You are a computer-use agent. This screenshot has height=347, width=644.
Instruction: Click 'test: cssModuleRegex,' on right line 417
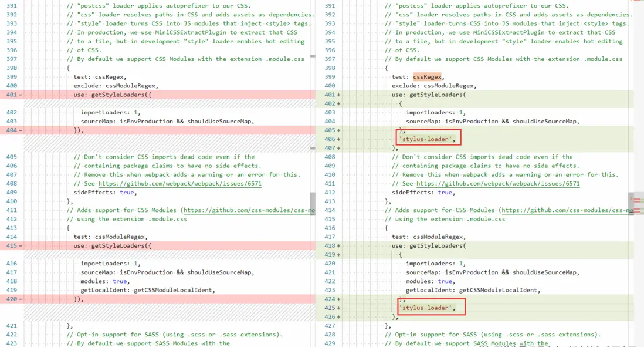(x=429, y=237)
